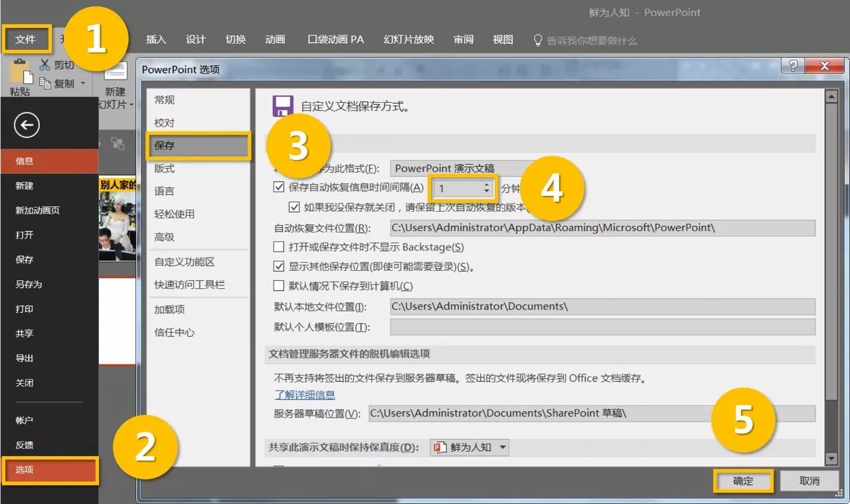Select 另存为 in the backstage menu
850x504 pixels.
click(x=49, y=284)
